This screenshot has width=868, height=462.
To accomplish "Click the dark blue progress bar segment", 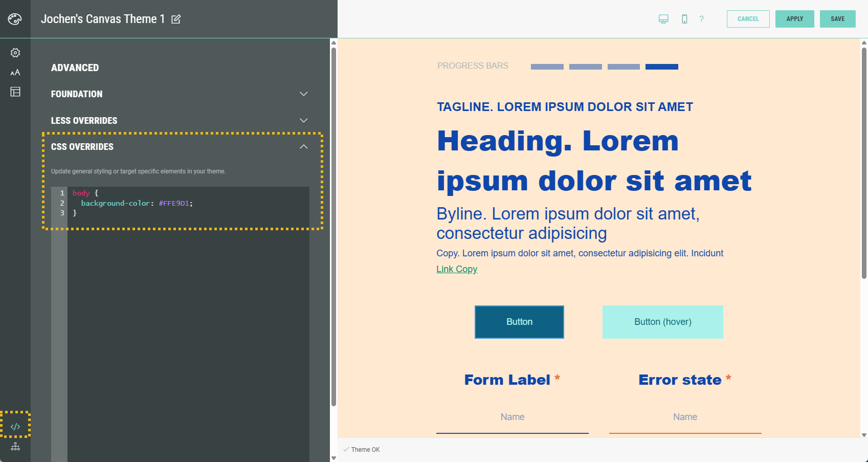I will 661,67.
